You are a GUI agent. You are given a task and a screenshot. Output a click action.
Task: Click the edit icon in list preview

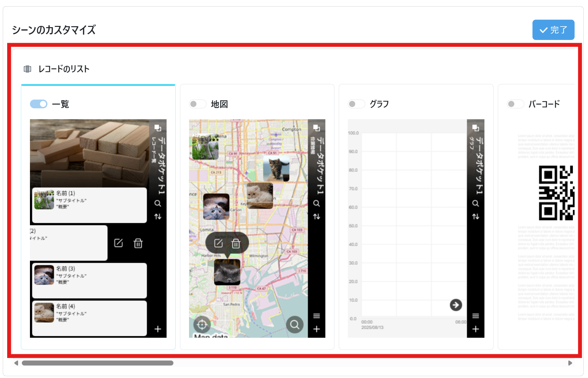119,243
